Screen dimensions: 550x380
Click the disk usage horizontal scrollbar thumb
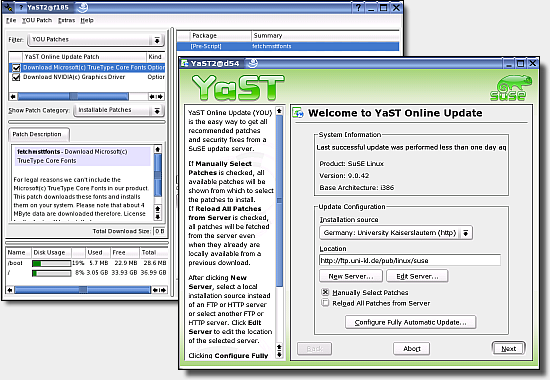coord(83,290)
